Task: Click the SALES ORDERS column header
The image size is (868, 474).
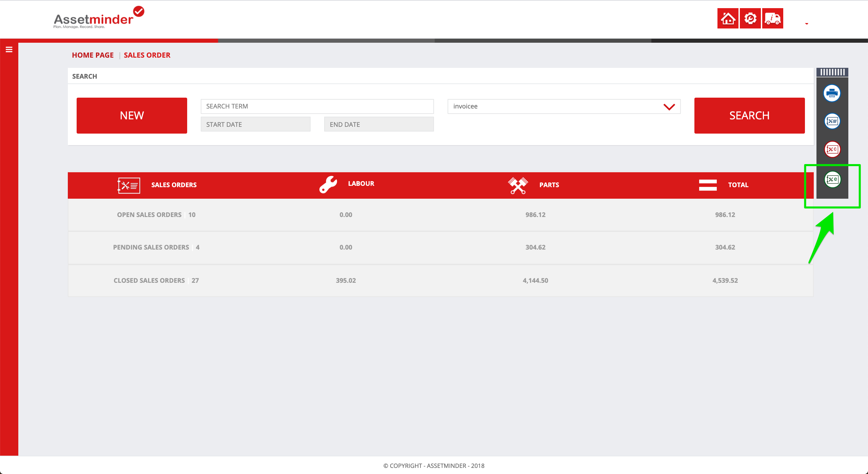Action: click(x=174, y=185)
